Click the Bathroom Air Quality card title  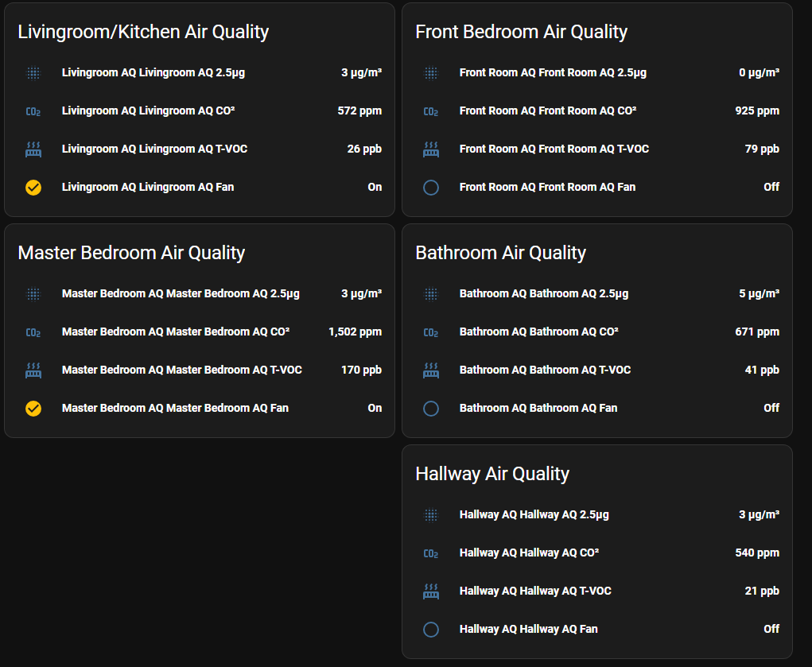pyautogui.click(x=500, y=252)
